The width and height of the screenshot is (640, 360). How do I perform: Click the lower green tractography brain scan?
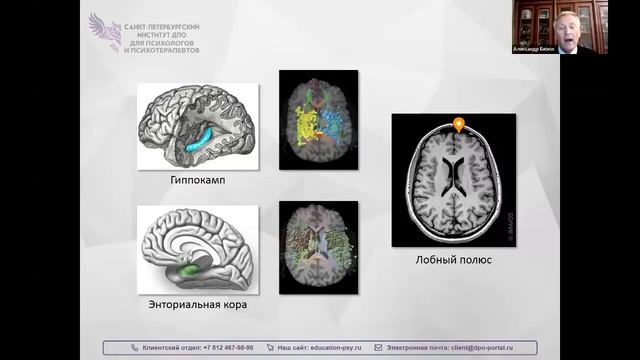[318, 247]
